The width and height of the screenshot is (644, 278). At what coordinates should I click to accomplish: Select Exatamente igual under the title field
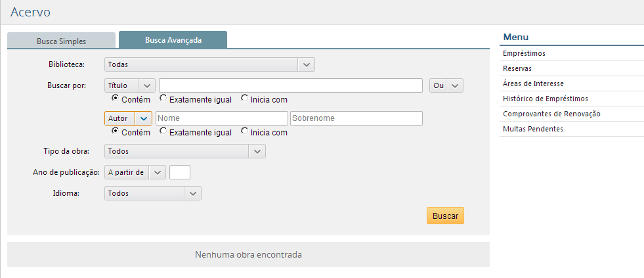pos(163,99)
